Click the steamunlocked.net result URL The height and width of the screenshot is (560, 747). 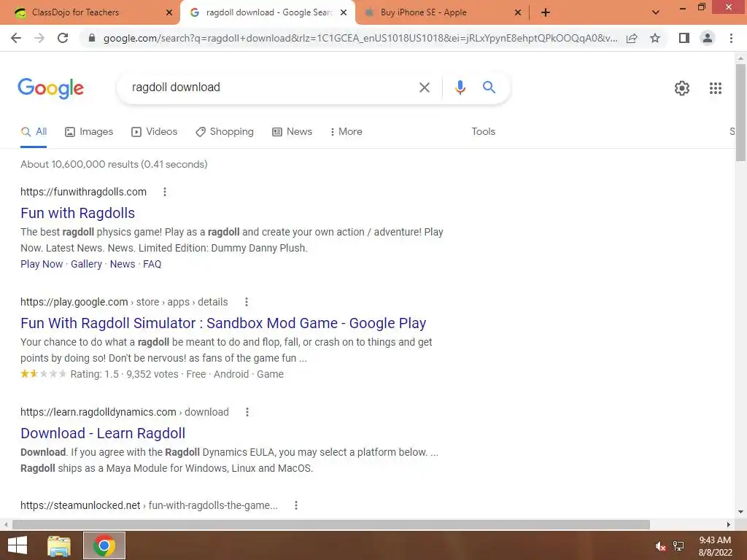(x=149, y=505)
